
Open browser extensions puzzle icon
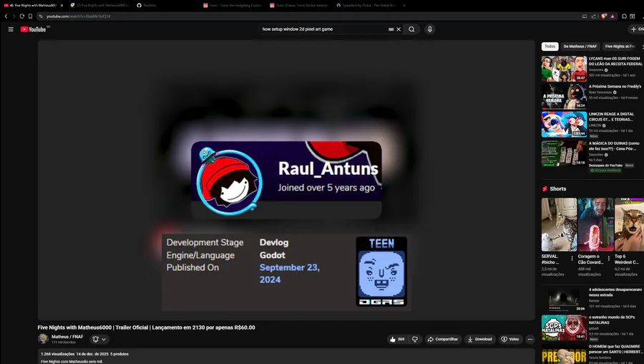click(624, 16)
